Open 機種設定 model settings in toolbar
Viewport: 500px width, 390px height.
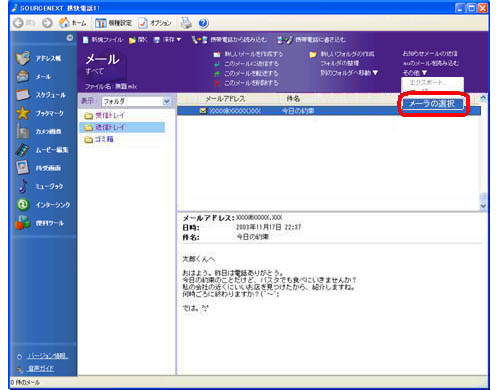[114, 23]
